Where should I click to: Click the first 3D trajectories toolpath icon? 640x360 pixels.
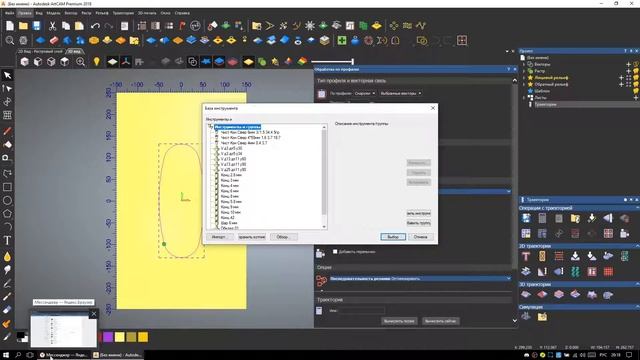[x=526, y=295]
